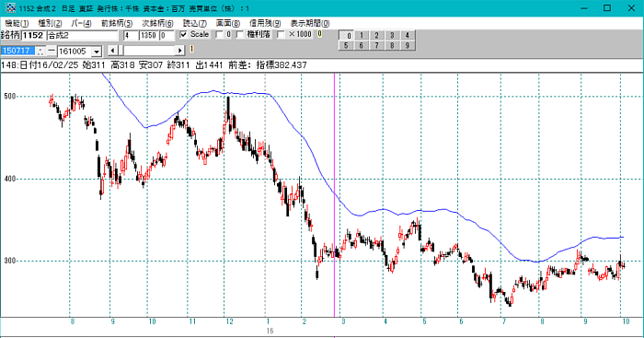Screen dimensions: 644x338
Task: Open the end date dropdown 161005
Action: [x=97, y=52]
